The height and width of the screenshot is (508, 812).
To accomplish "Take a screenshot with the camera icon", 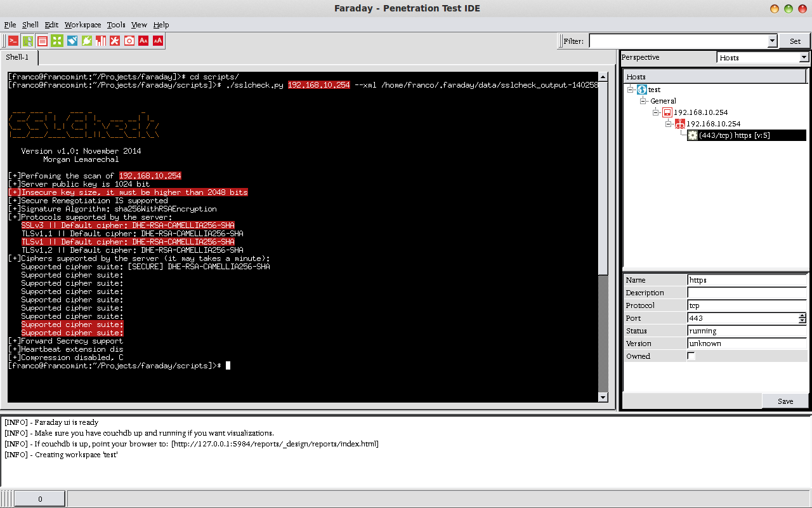I will (x=129, y=41).
